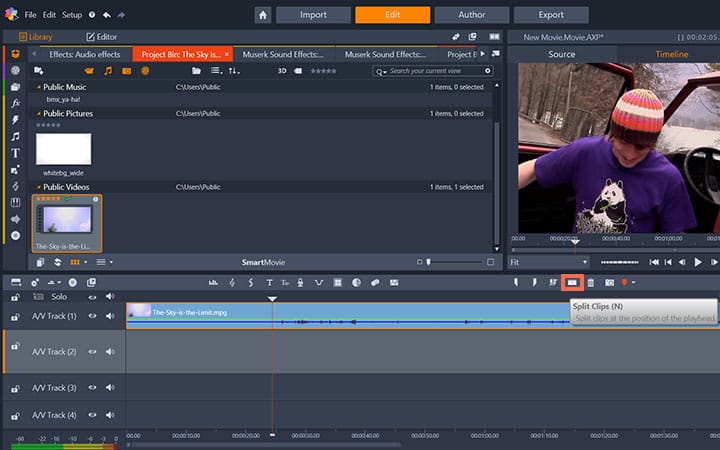Click the SmartMovie button
Viewport: 720px width, 450px height.
(263, 262)
